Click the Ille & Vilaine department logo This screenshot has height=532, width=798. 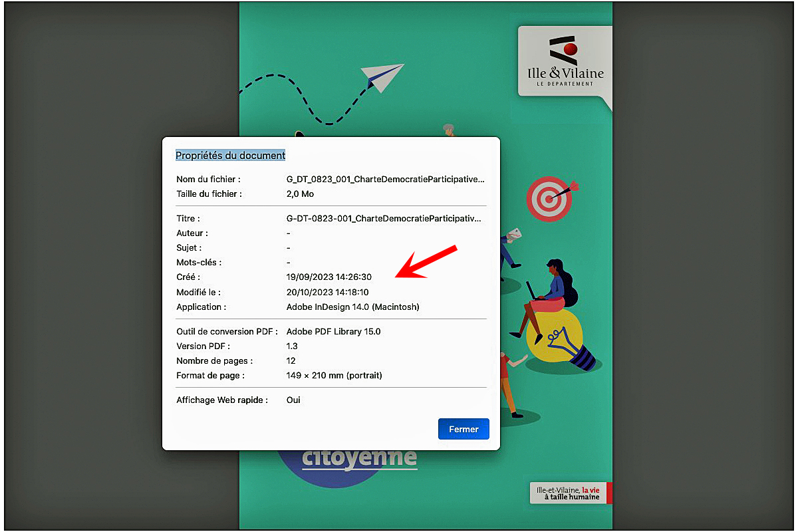pyautogui.click(x=565, y=62)
